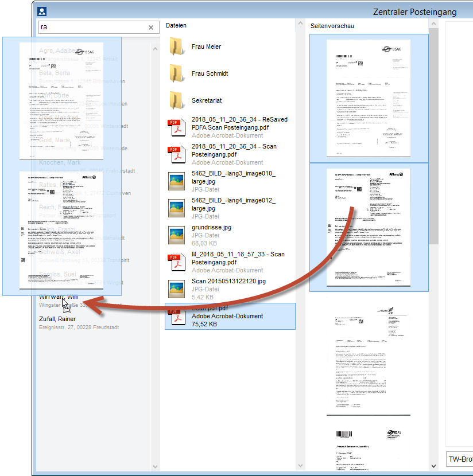473x476 pixels.
Task: Select first page thumbnail in Seitenvorschau
Action: [x=369, y=99]
